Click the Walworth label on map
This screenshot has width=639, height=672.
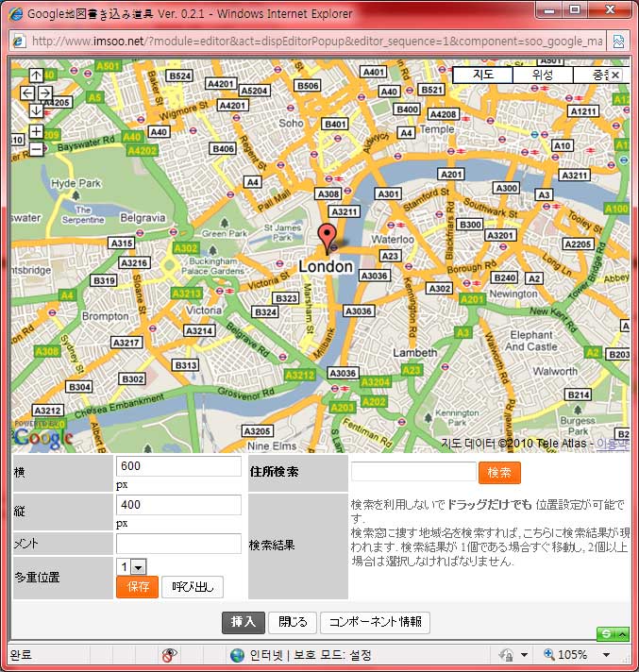coord(555,371)
